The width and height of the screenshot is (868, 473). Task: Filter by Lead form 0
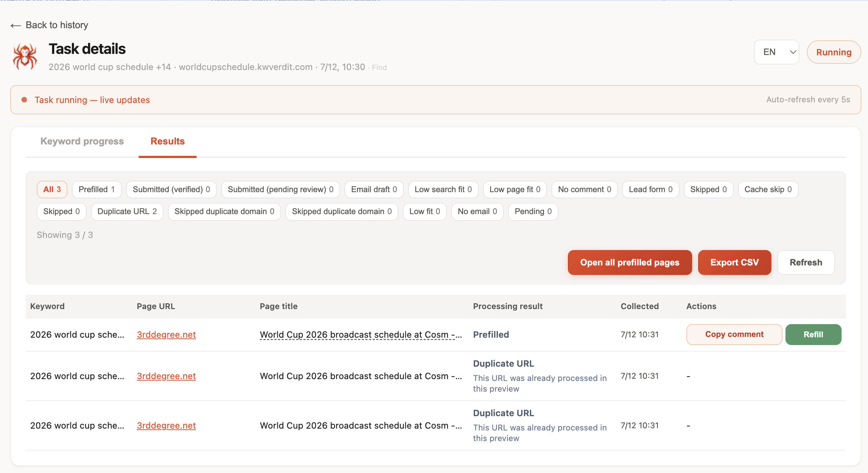point(651,190)
